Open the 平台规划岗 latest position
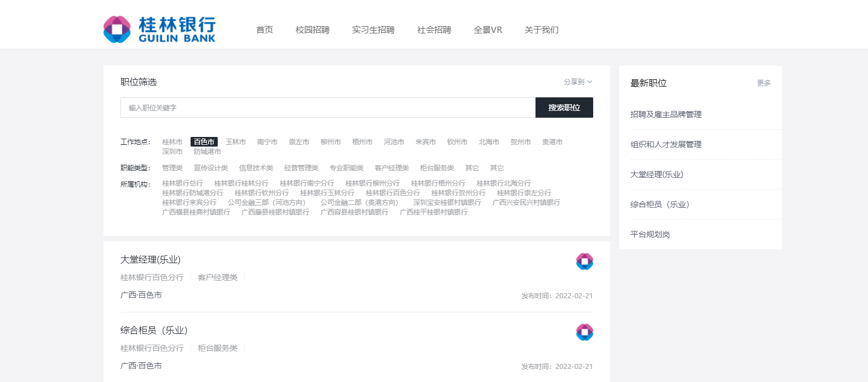 coord(650,234)
